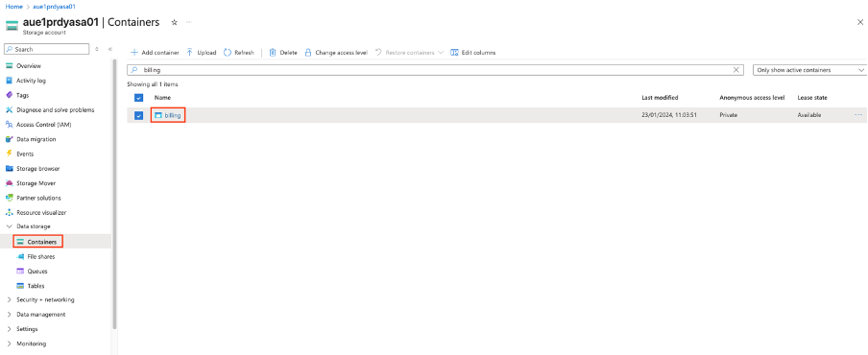
Task: Click Edit columns button
Action: [473, 53]
